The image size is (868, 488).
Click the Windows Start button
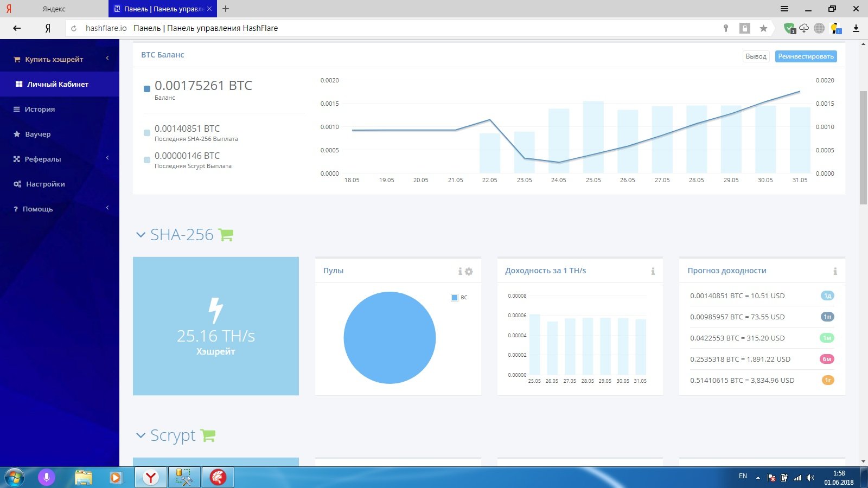pyautogui.click(x=15, y=477)
